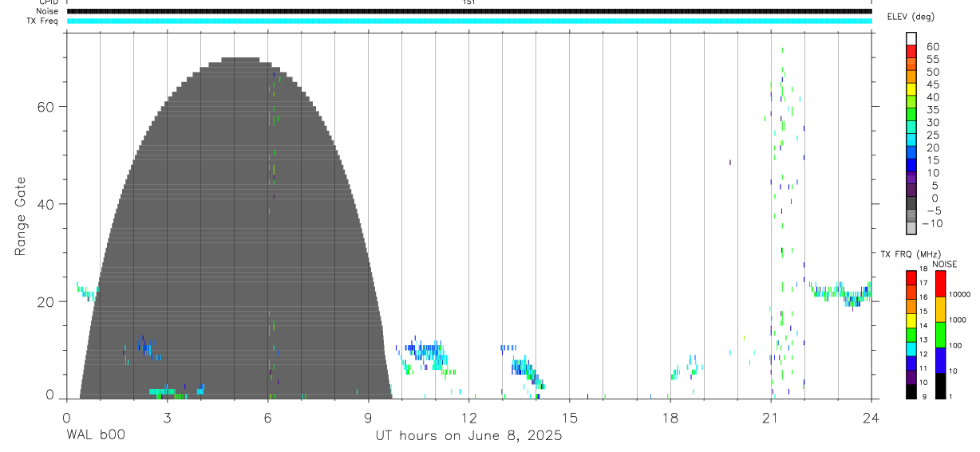
Task: Click x-axis tick label '12'
Action: [x=468, y=418]
